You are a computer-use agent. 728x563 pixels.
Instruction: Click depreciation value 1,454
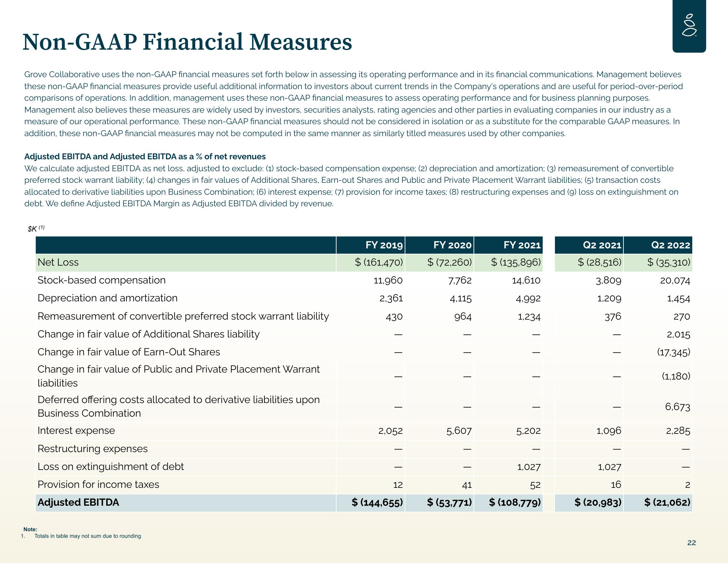click(x=678, y=298)
